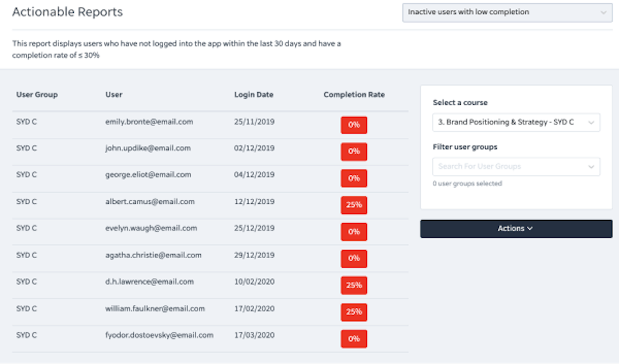619x364 pixels.
Task: Click the Filter user groups label
Action: click(465, 147)
